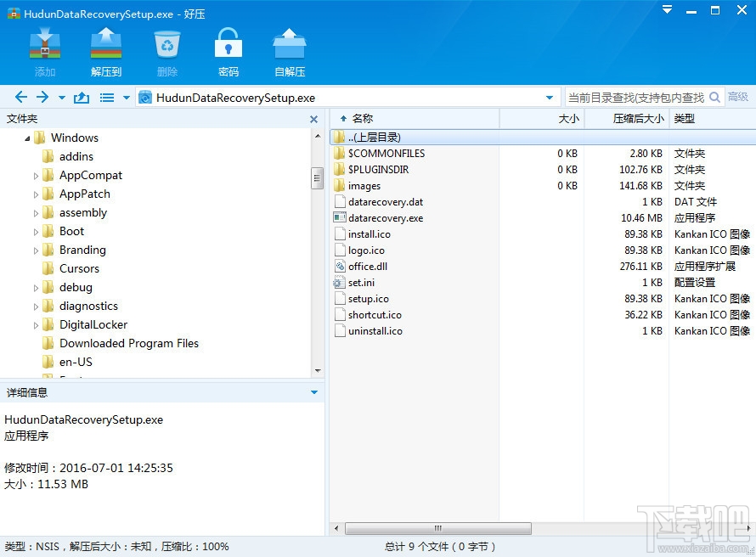756x557 pixels.
Task: Go back with the left arrow
Action: pos(20,98)
